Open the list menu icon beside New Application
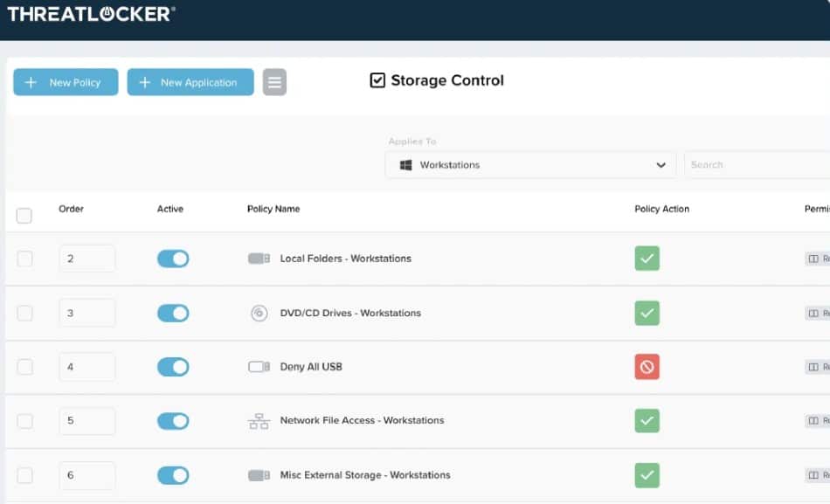The image size is (830, 504). coord(274,81)
